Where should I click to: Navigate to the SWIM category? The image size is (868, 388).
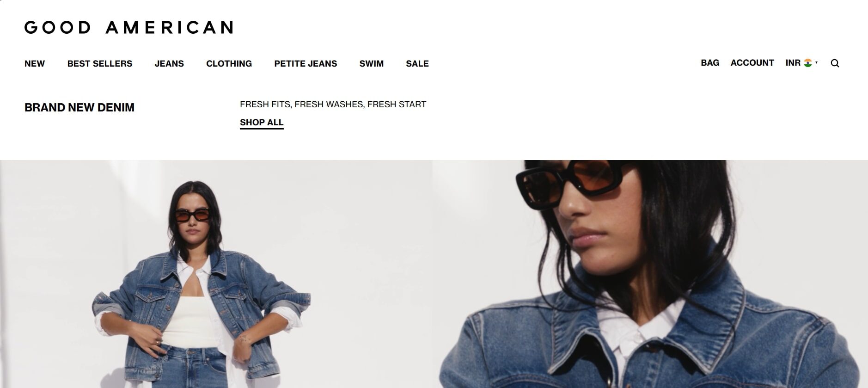point(372,64)
